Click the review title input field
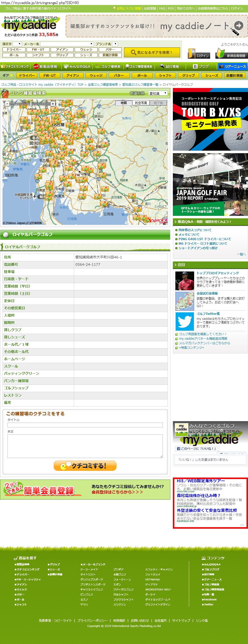The height and width of the screenshot is (644, 248). (x=85, y=425)
